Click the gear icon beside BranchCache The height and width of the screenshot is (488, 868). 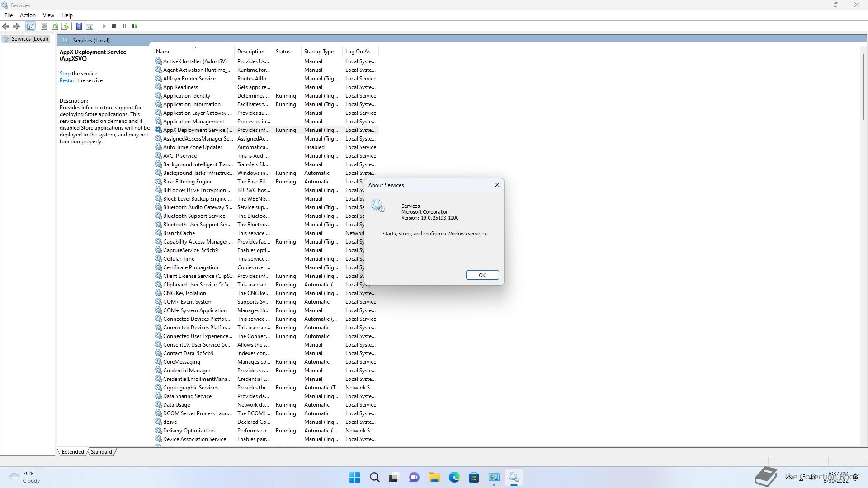159,233
